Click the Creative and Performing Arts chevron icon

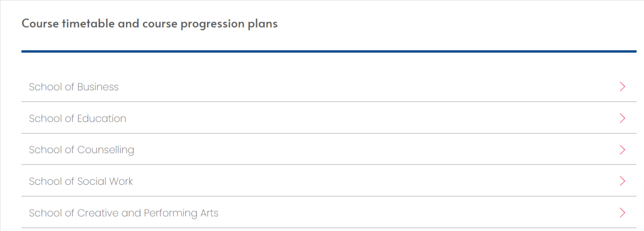(622, 213)
